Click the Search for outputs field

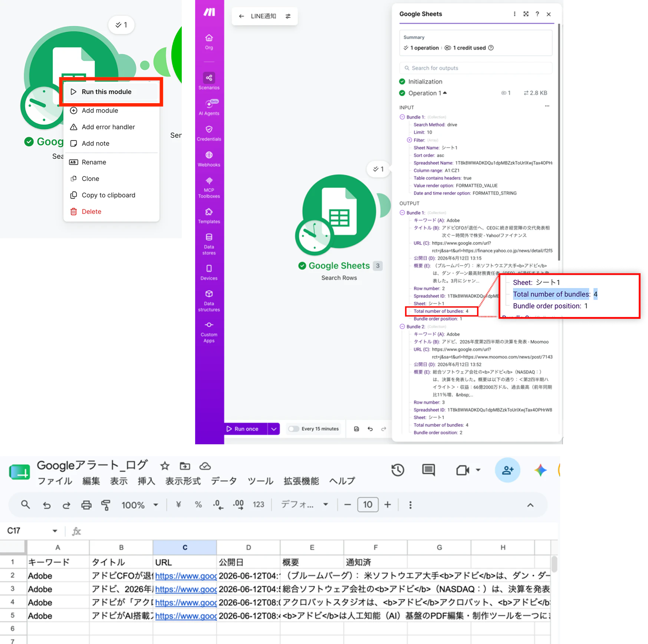(x=476, y=68)
